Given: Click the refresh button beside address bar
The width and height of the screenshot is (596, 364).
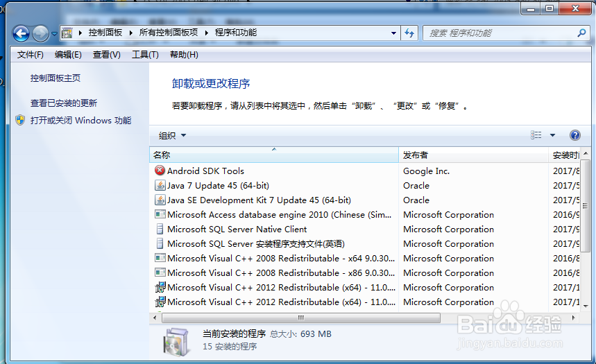Looking at the screenshot, I should pyautogui.click(x=409, y=33).
